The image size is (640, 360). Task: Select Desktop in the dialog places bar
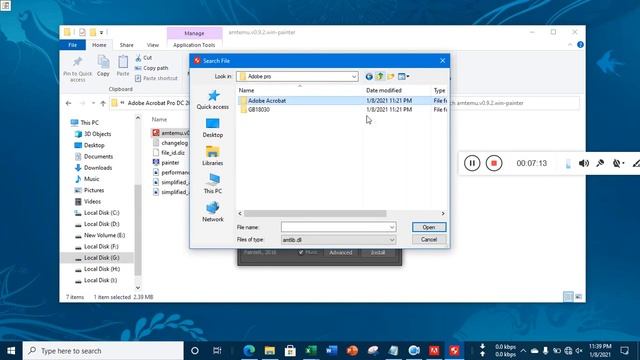pyautogui.click(x=213, y=128)
